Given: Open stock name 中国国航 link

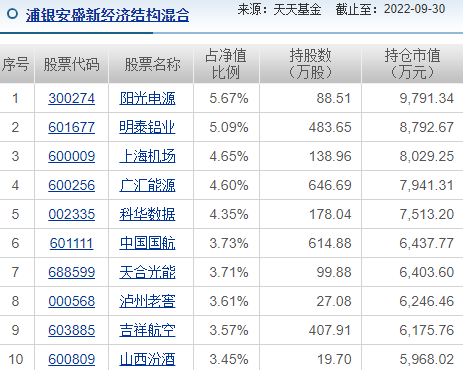Looking at the screenshot, I should tap(147, 243).
